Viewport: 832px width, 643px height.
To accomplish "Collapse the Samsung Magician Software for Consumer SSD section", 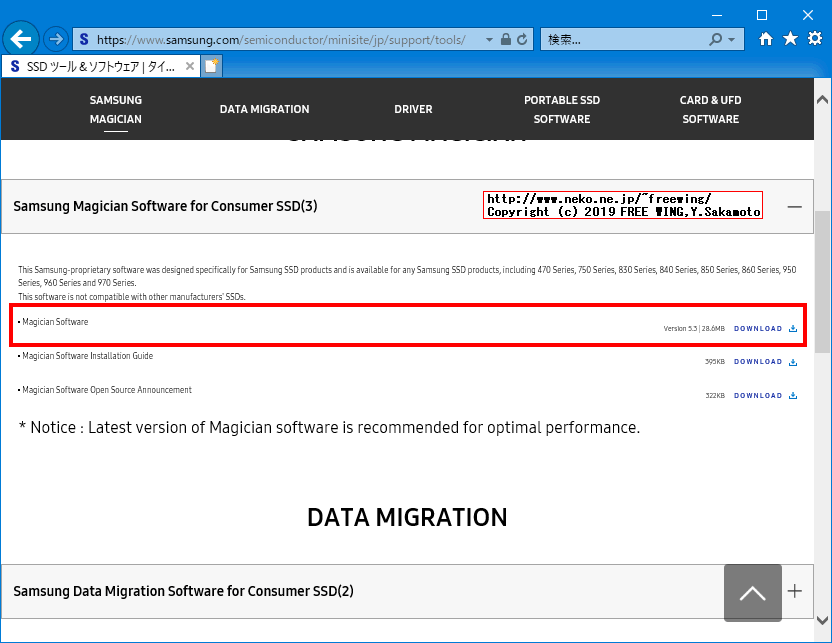I will pos(794,207).
